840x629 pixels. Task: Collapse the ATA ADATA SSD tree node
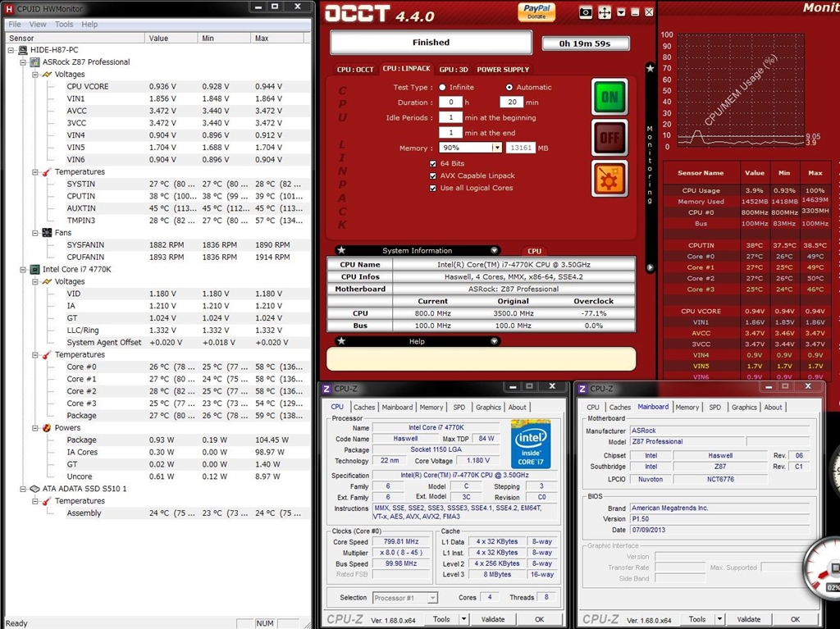pos(23,489)
